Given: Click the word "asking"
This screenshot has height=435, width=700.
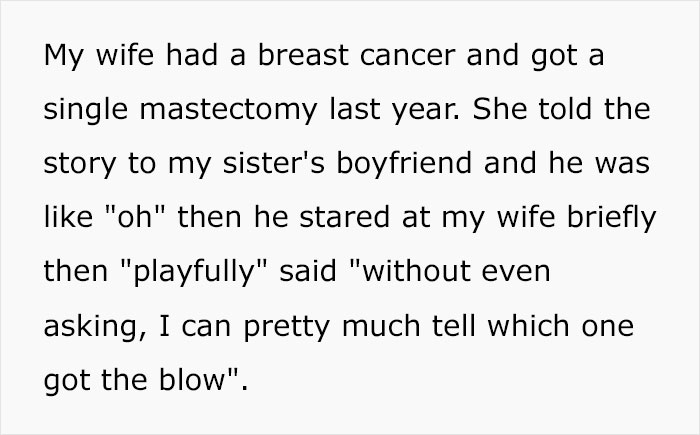Looking at the screenshot, I should [x=92, y=326].
